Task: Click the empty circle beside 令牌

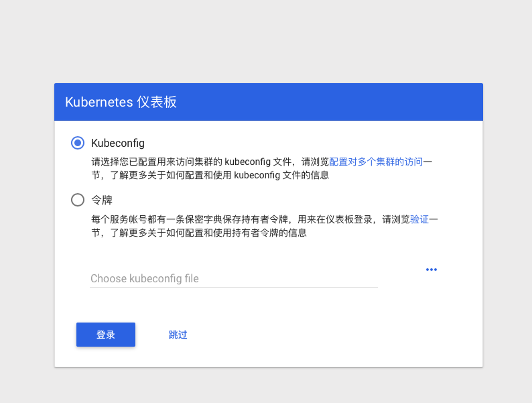Action: 78,199
